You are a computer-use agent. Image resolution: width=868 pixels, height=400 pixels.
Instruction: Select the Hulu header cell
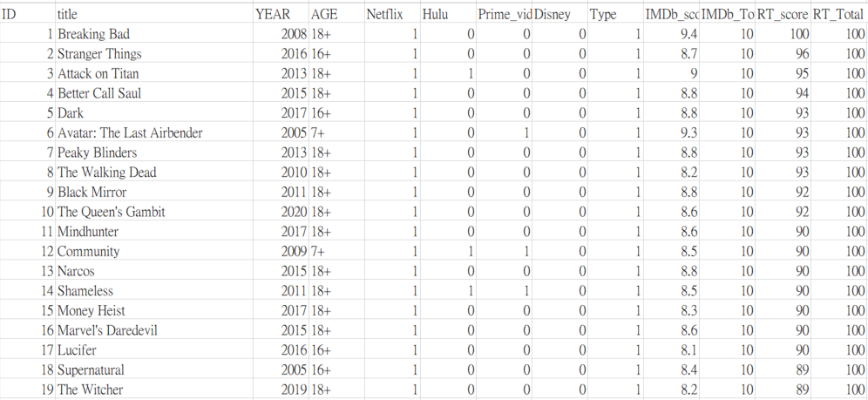click(x=449, y=15)
